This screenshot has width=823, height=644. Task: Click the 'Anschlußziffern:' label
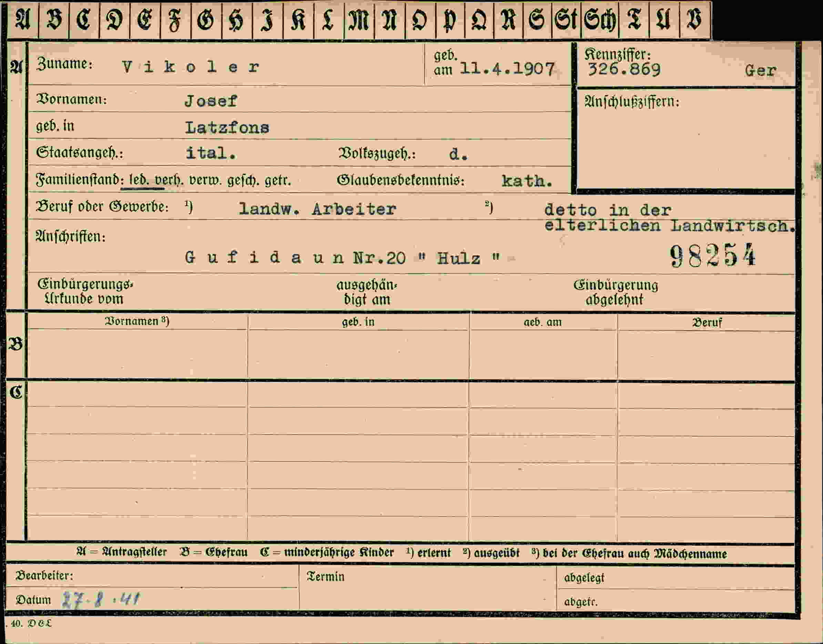point(632,102)
